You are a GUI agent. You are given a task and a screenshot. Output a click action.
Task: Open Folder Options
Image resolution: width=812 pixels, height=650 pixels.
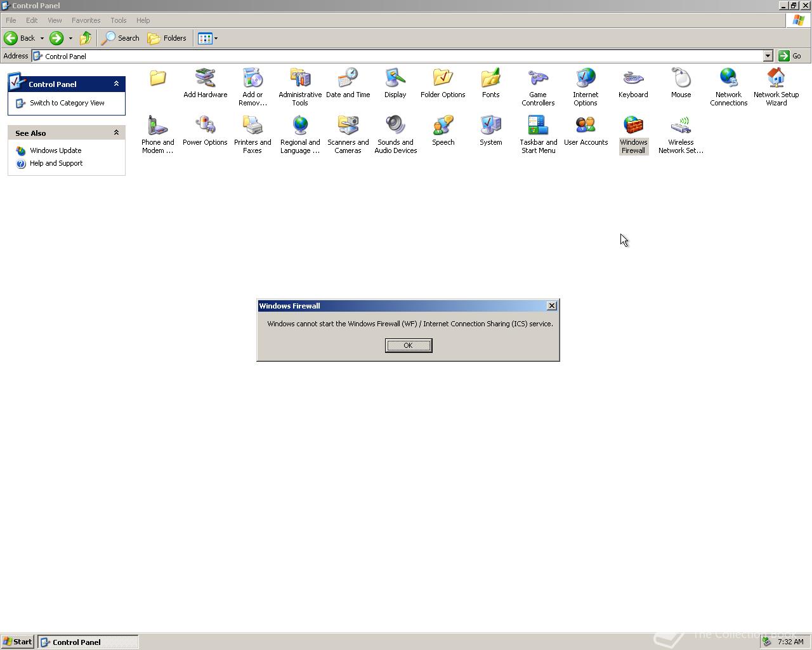pos(443,84)
